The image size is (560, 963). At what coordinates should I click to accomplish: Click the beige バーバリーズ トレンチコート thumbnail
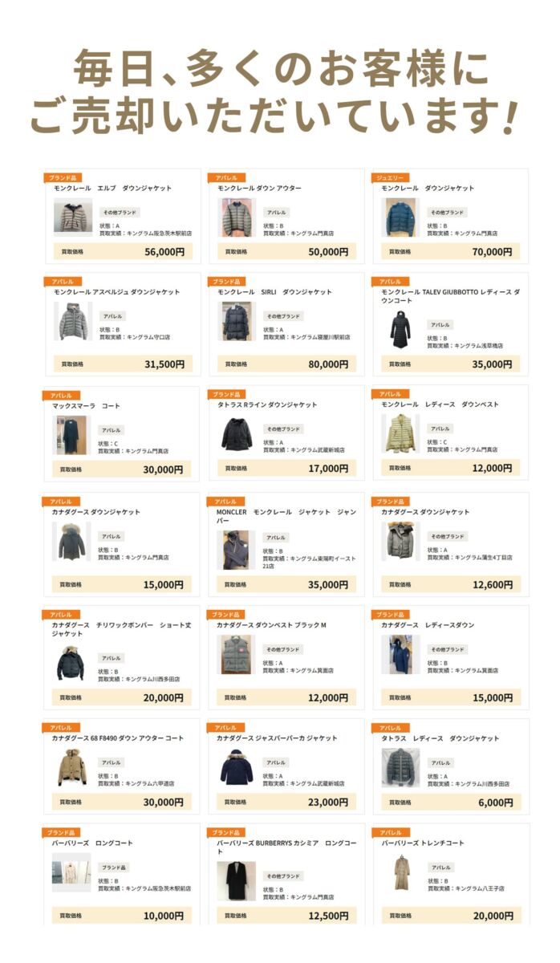(400, 873)
